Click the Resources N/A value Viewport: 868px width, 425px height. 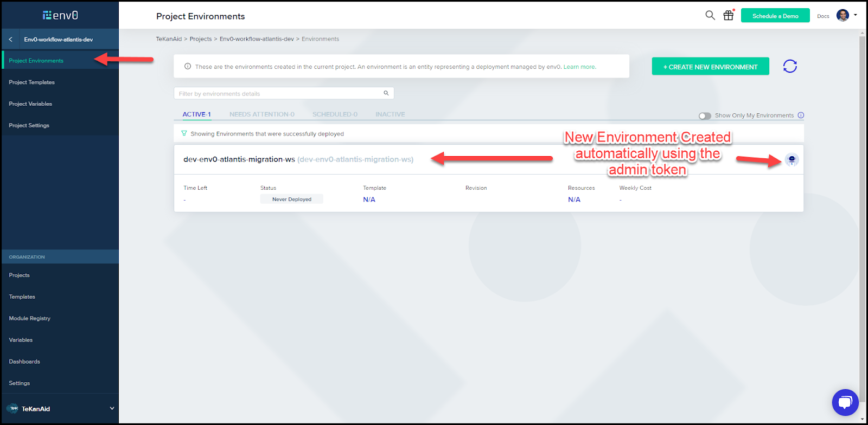574,199
